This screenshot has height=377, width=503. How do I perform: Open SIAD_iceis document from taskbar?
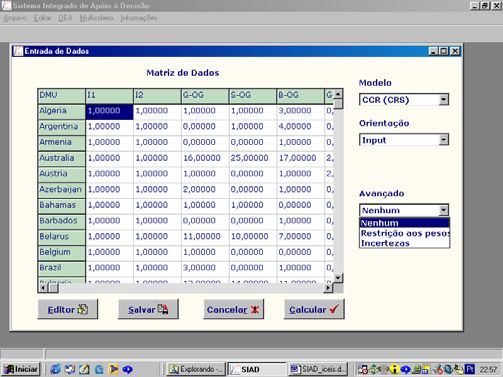point(318,369)
